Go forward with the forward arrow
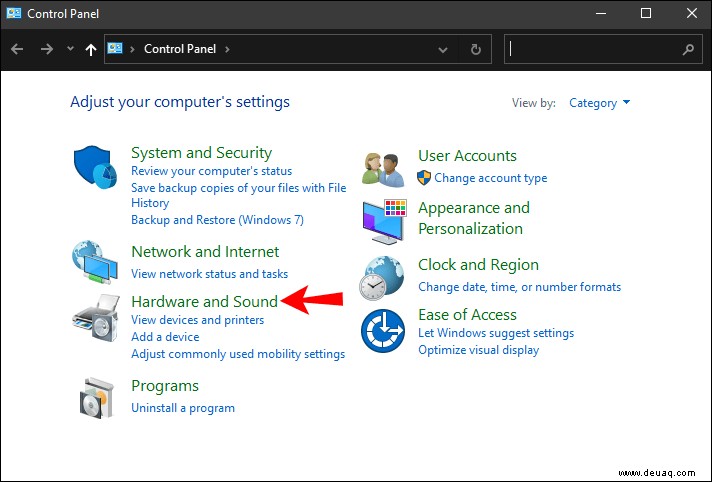 coord(47,49)
